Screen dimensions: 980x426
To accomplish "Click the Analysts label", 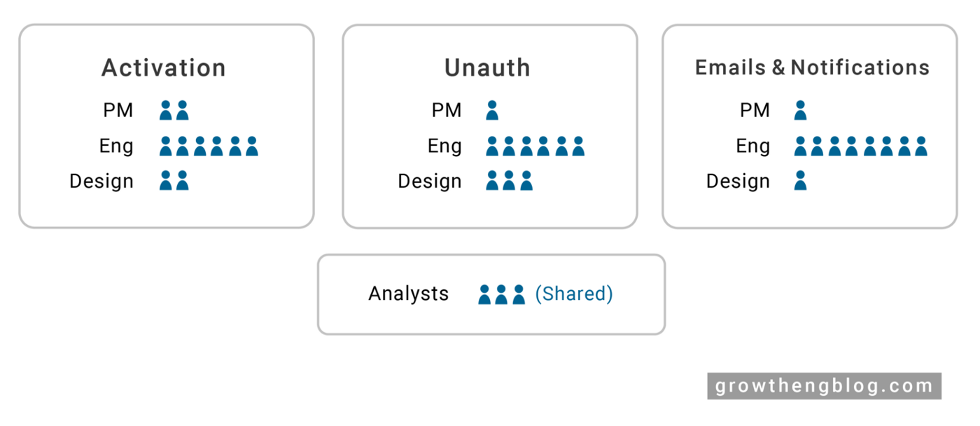I will [x=409, y=294].
